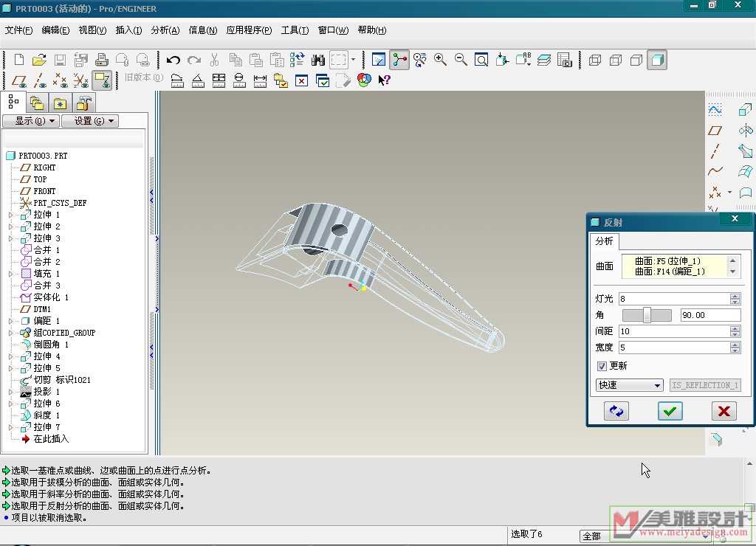Adjust the 角 angle slider handle

click(x=647, y=315)
